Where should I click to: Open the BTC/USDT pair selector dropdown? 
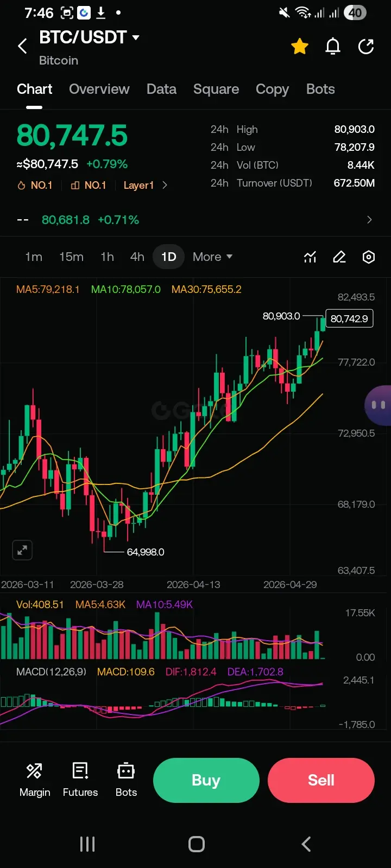click(x=90, y=37)
